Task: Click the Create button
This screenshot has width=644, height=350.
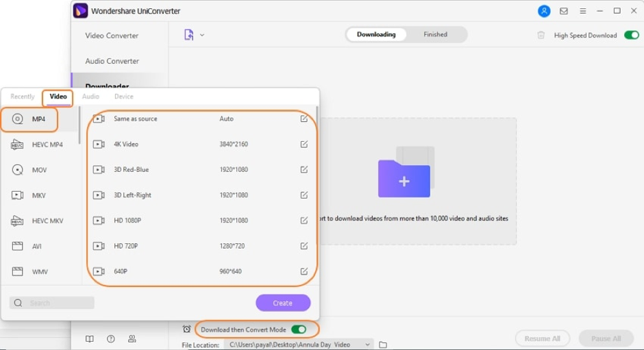Action: click(283, 303)
